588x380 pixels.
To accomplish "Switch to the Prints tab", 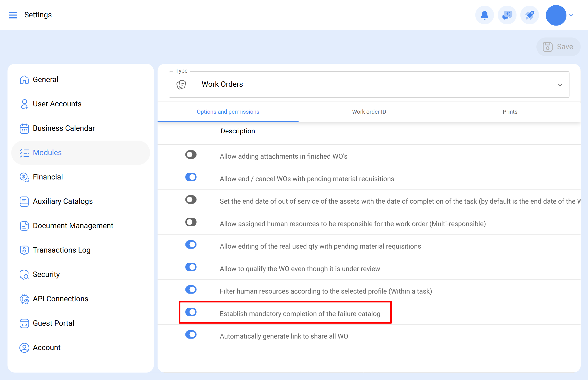I will click(510, 112).
